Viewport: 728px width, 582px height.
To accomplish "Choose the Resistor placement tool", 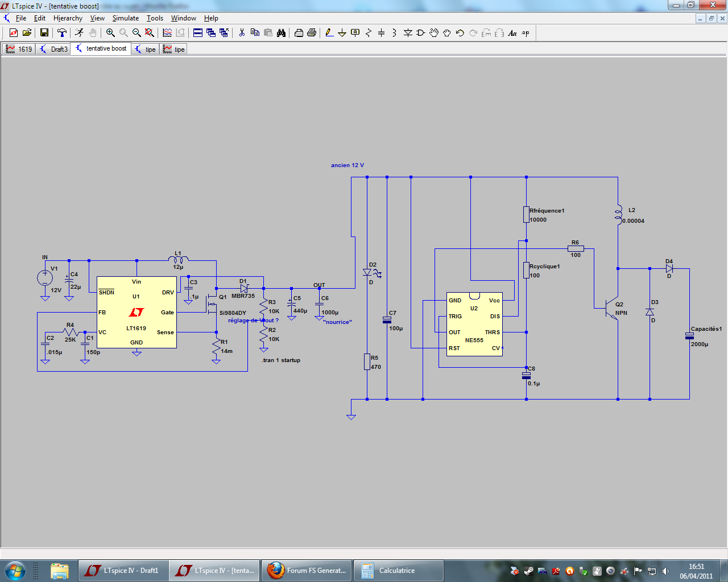I will (x=368, y=33).
